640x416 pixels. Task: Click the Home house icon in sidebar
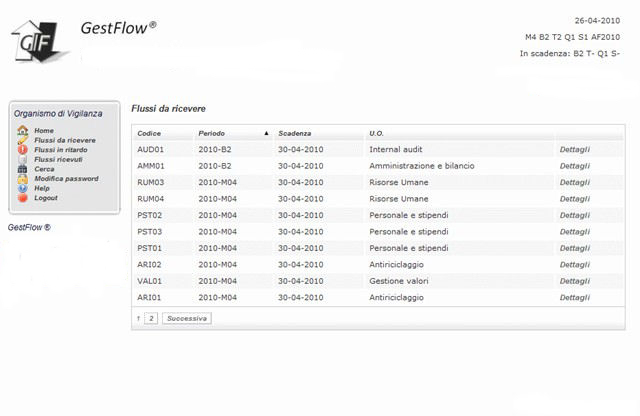click(22, 131)
